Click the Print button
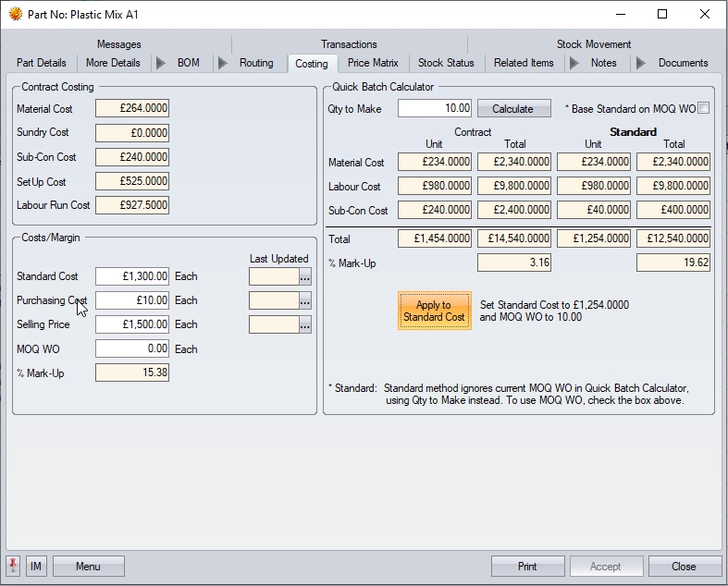The width and height of the screenshot is (728, 586). pos(527,566)
